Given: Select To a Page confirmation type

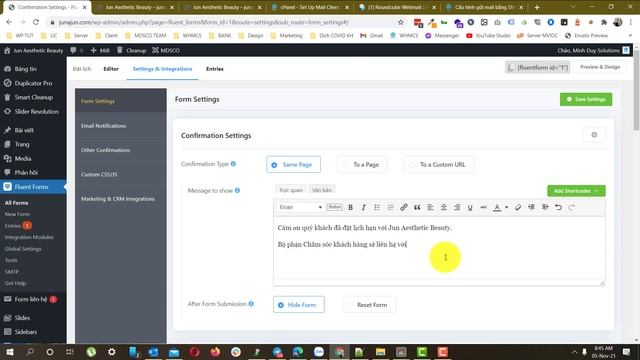Looking at the screenshot, I should 362,164.
